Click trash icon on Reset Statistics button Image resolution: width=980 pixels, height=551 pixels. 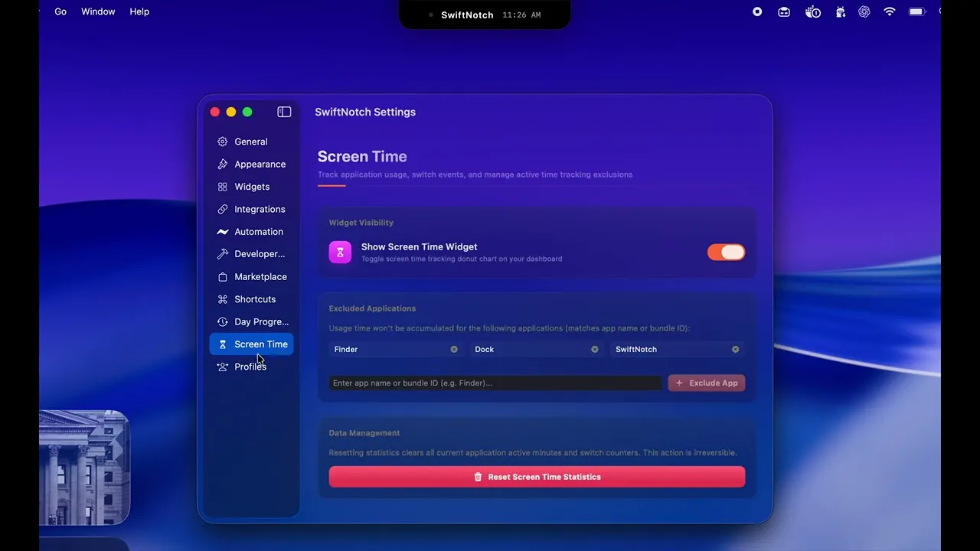478,477
